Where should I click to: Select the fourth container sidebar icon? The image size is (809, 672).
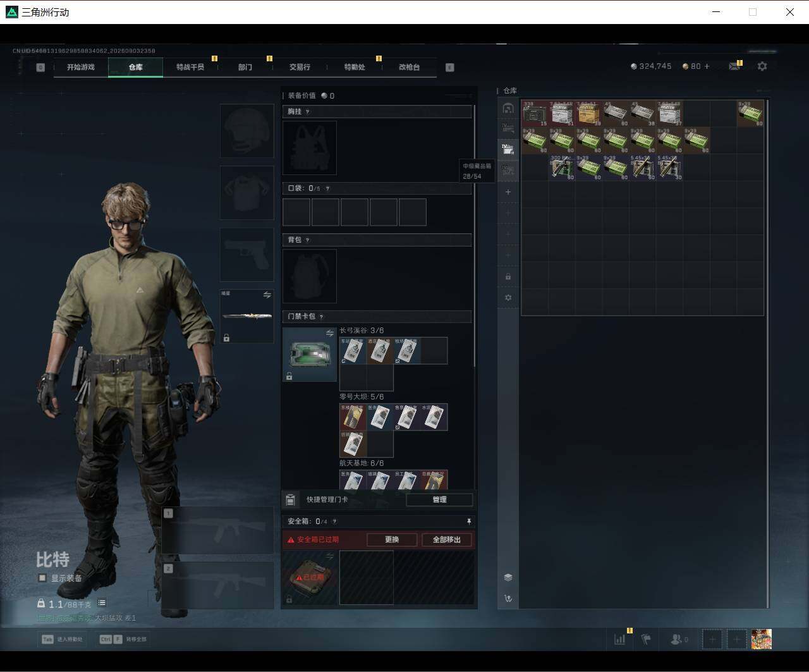tap(508, 170)
